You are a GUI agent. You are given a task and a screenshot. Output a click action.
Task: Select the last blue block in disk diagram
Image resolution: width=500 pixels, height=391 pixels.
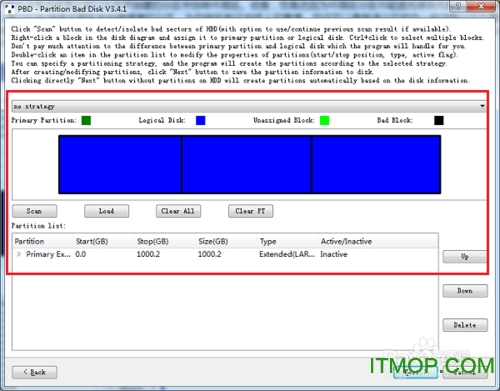click(376, 164)
